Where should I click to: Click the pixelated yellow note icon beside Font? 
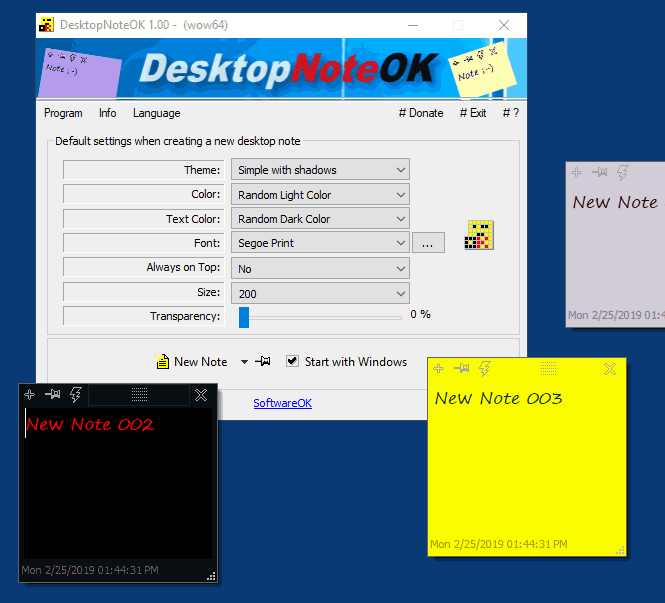(479, 235)
